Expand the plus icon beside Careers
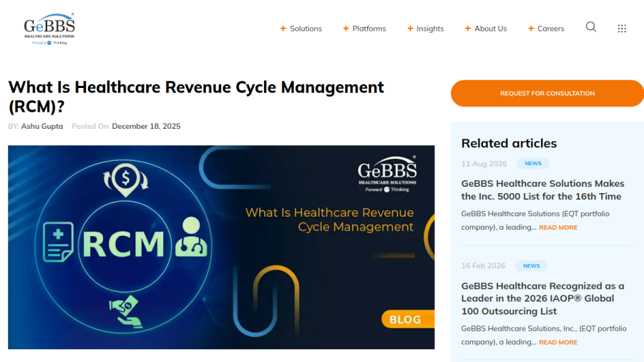The height and width of the screenshot is (362, 644). click(x=531, y=29)
